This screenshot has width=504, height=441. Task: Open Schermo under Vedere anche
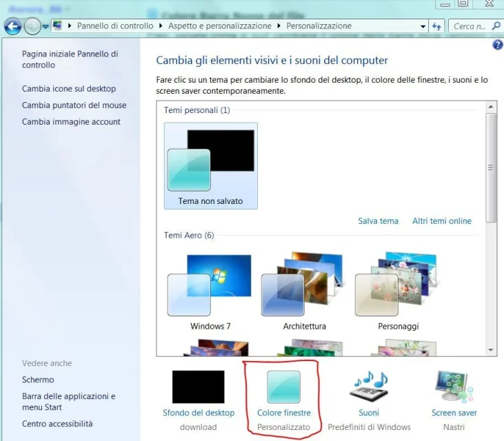38,380
